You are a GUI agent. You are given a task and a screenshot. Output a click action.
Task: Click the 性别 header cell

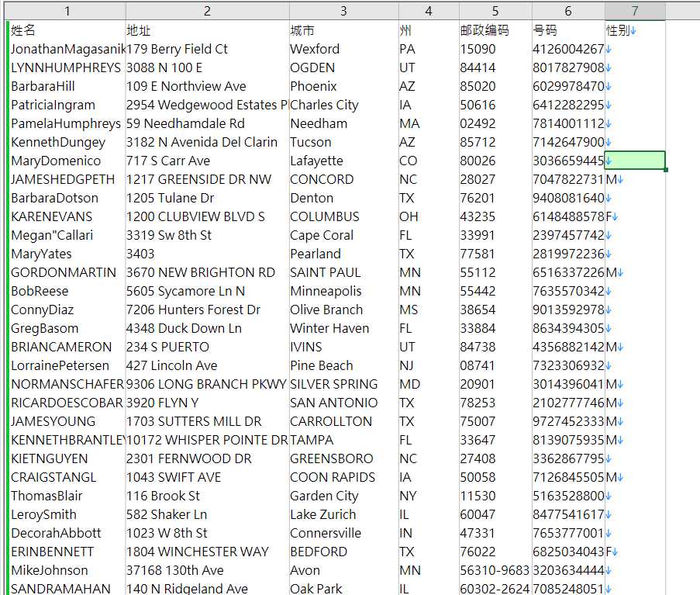635,30
